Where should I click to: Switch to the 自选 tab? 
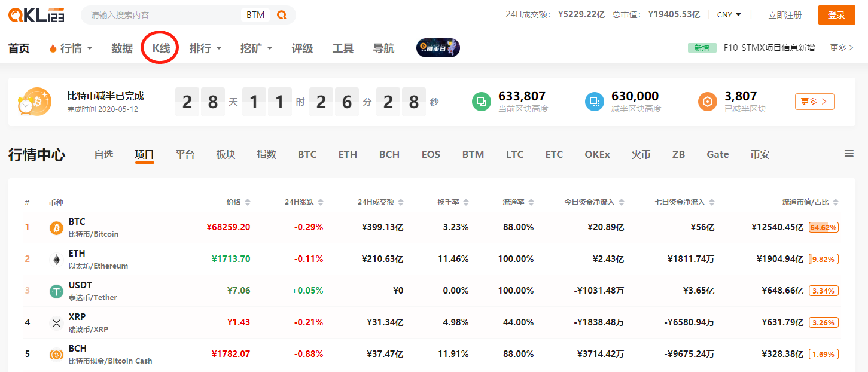pyautogui.click(x=103, y=154)
